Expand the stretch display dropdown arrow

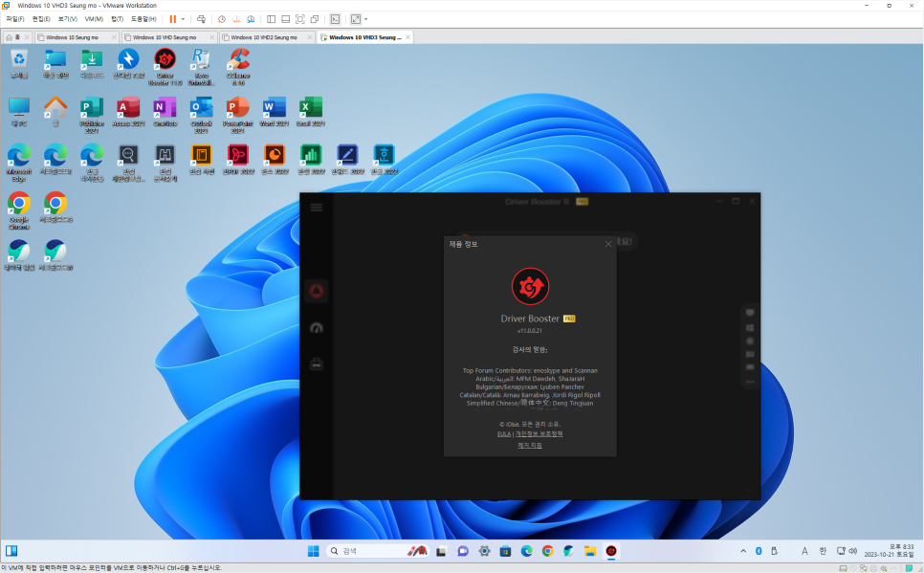366,19
